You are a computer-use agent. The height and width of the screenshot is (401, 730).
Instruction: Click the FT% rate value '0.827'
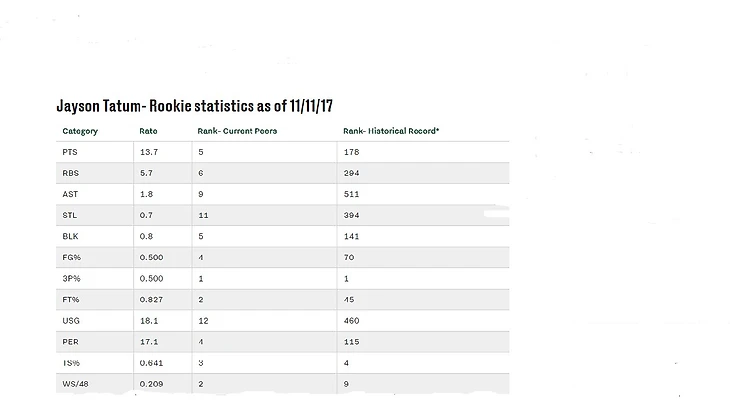click(151, 299)
